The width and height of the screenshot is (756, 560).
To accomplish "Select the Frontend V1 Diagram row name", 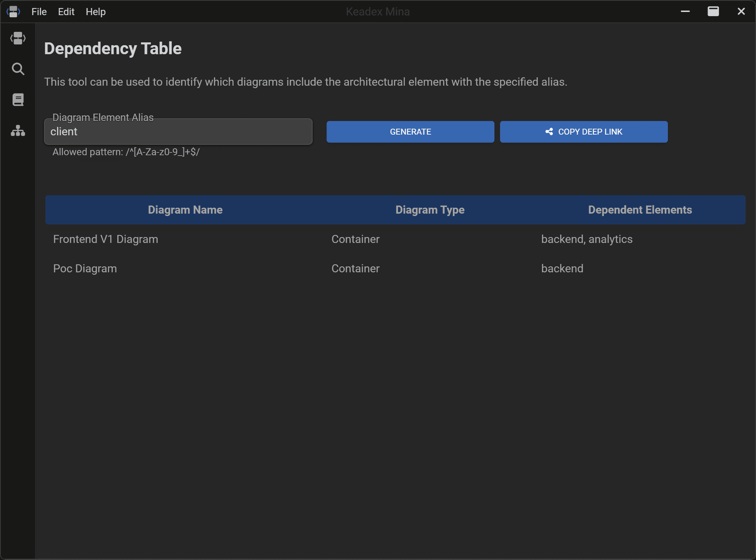I will click(x=106, y=239).
